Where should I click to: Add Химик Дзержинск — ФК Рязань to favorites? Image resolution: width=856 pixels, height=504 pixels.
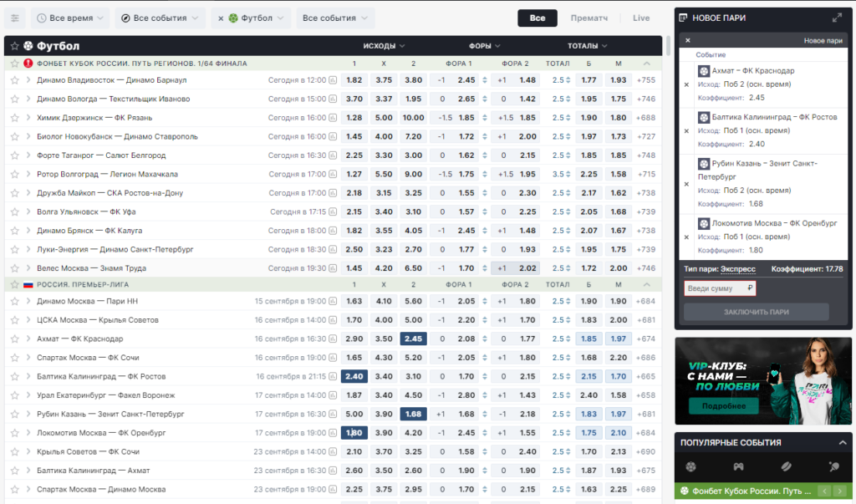[x=15, y=118]
